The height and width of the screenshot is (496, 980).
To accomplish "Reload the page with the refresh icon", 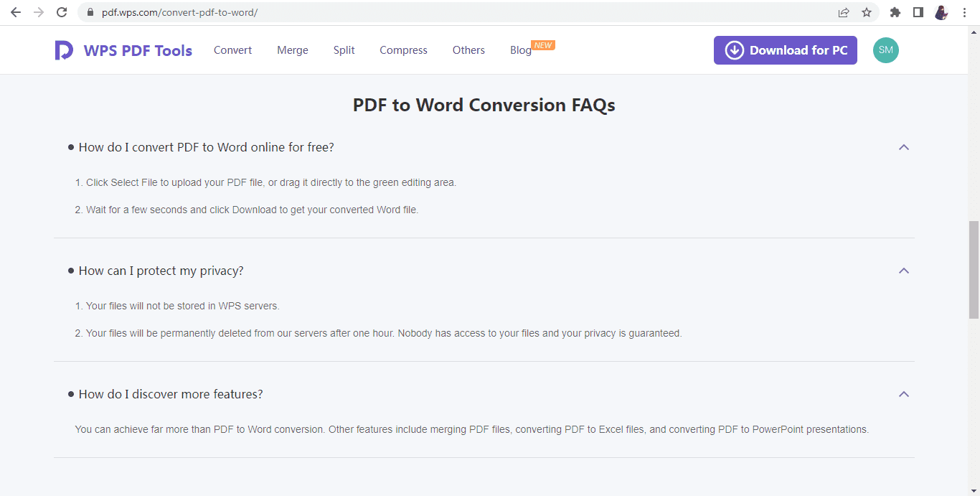I will (x=62, y=12).
